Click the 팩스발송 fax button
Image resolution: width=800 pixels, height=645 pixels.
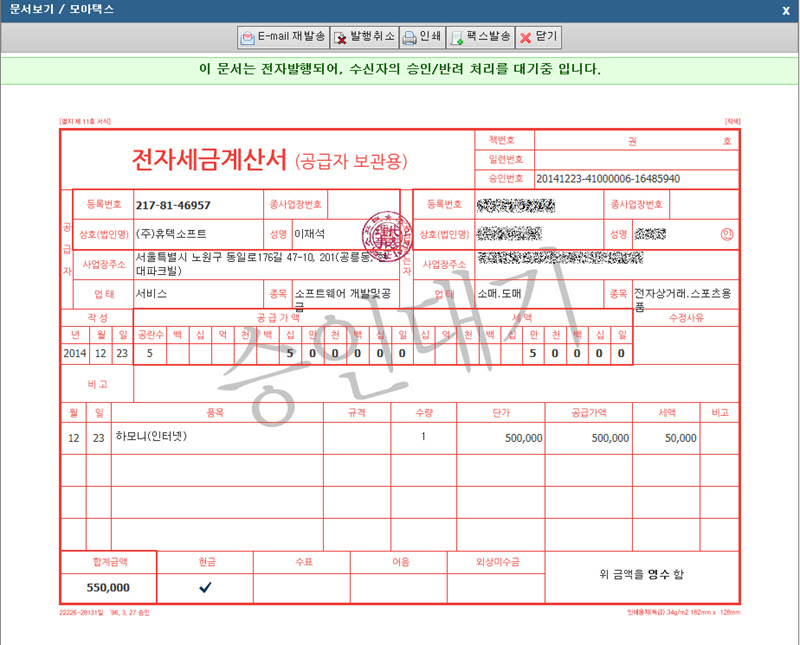point(481,37)
